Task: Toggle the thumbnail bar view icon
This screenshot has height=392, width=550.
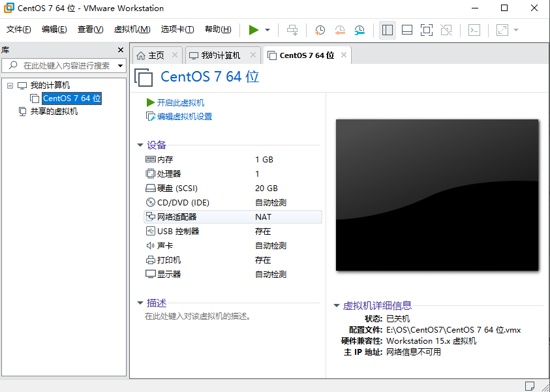Action: pyautogui.click(x=407, y=30)
